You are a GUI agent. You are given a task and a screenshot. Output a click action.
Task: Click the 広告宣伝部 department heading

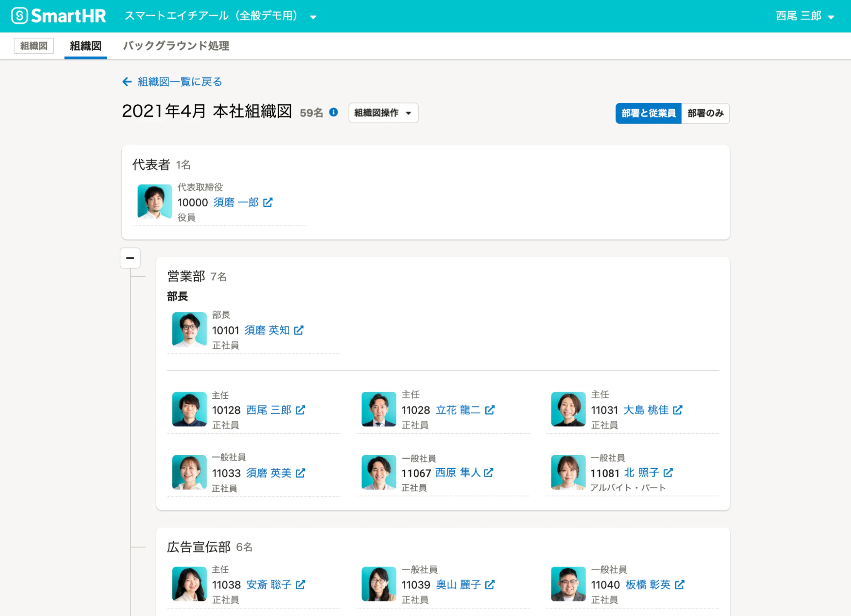point(199,547)
